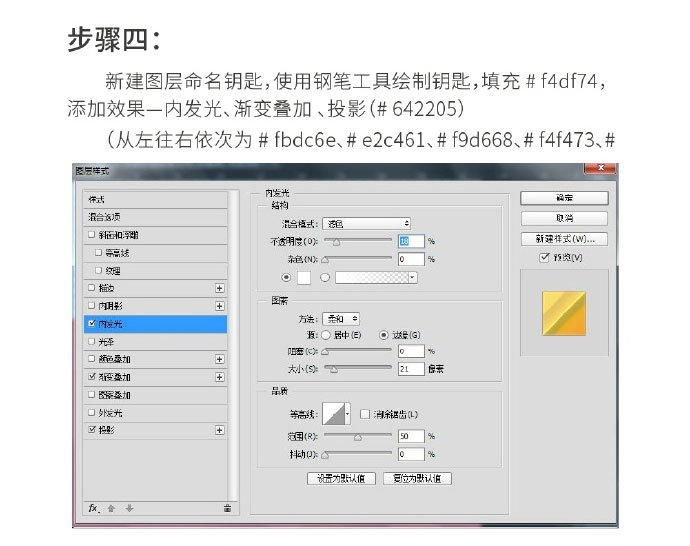Click the contour curve thumbnail

click(x=334, y=414)
